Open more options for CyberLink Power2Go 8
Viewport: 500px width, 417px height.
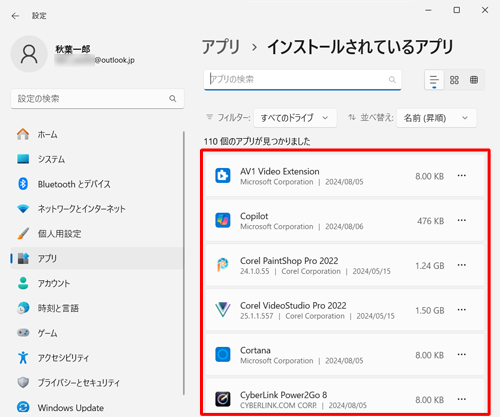tap(462, 399)
